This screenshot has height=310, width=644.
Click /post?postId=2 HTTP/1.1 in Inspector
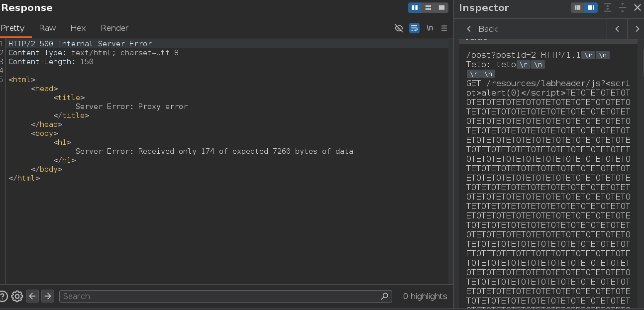click(x=524, y=55)
